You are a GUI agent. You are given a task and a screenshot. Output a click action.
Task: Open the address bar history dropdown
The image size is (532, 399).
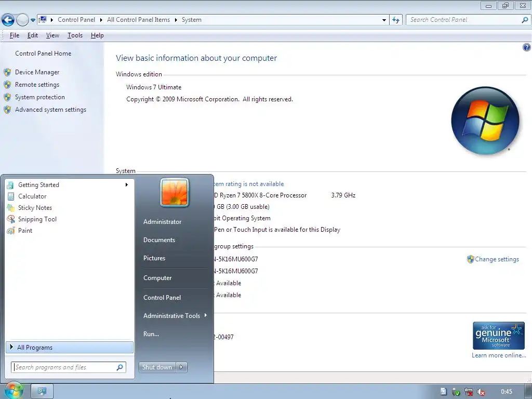[x=384, y=20]
